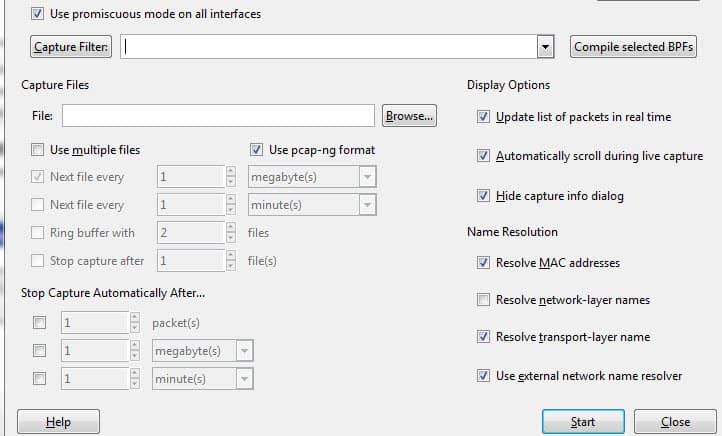
Task: Open the stop-after megabyte(s) unit dropdown
Action: point(245,351)
